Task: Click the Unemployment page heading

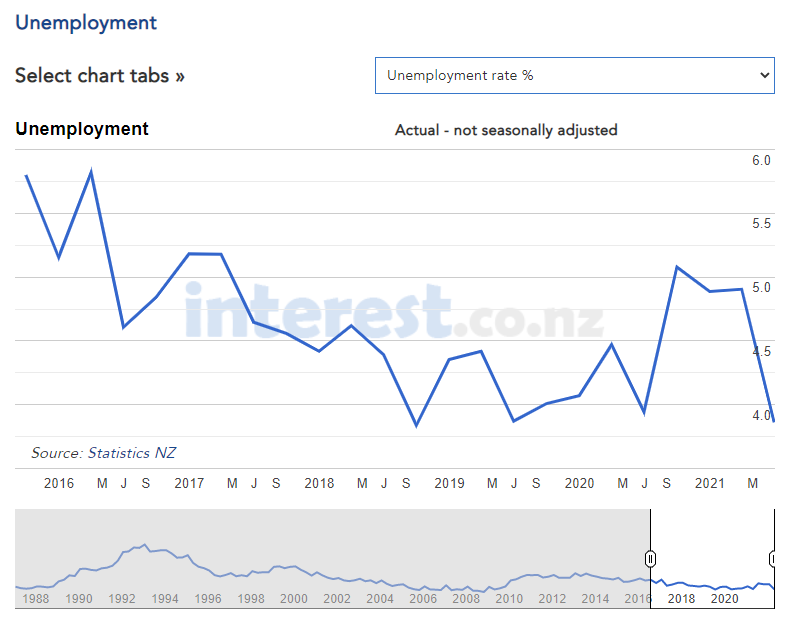Action: [86, 23]
